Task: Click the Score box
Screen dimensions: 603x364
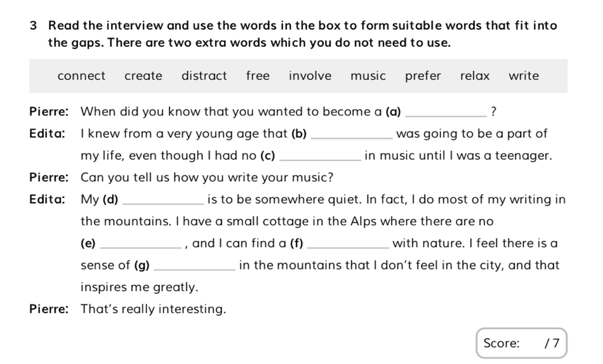Action: (x=520, y=344)
